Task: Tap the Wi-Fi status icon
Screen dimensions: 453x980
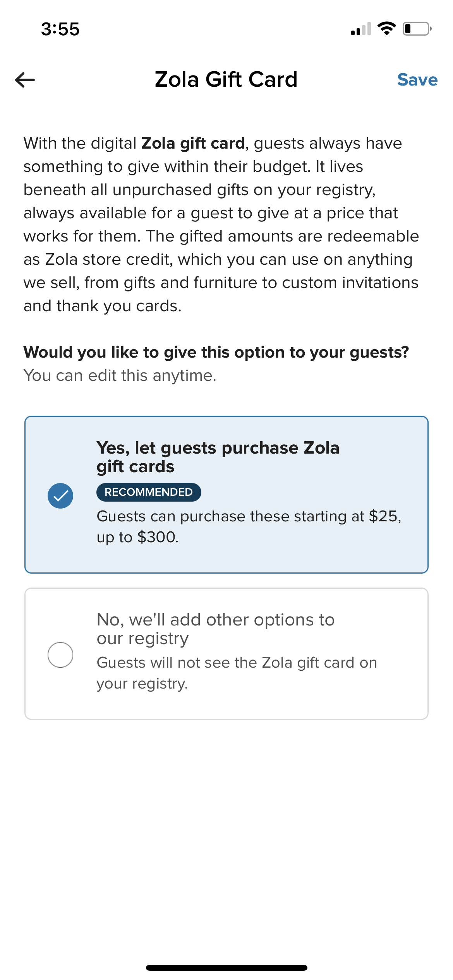Action: pyautogui.click(x=386, y=29)
